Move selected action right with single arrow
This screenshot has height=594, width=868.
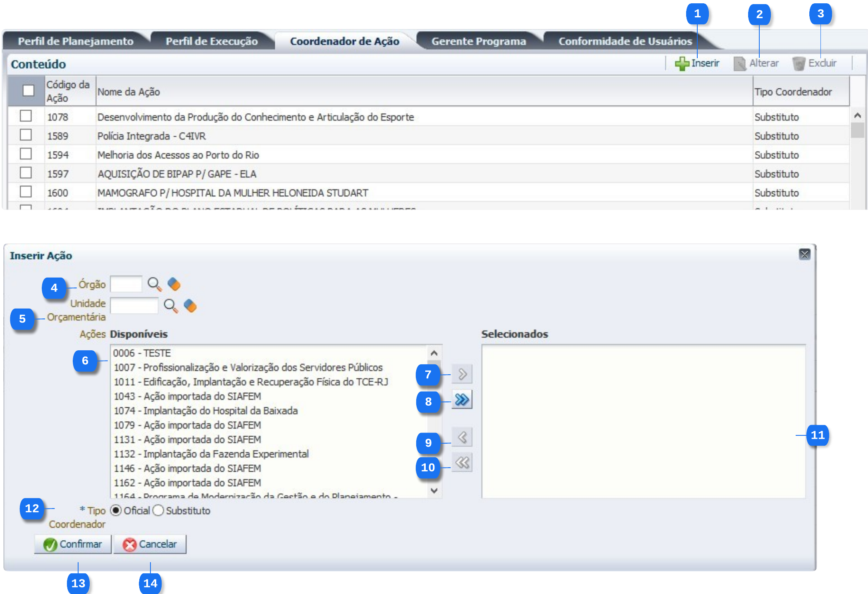462,374
